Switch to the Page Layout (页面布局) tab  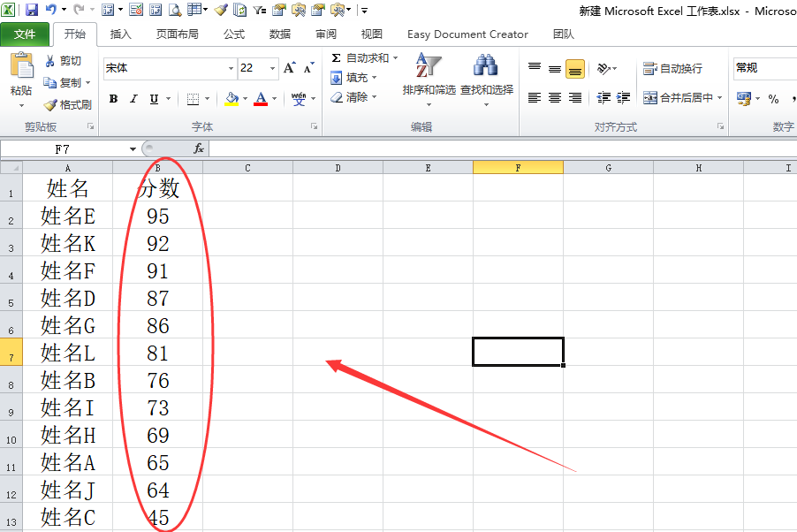pos(177,34)
